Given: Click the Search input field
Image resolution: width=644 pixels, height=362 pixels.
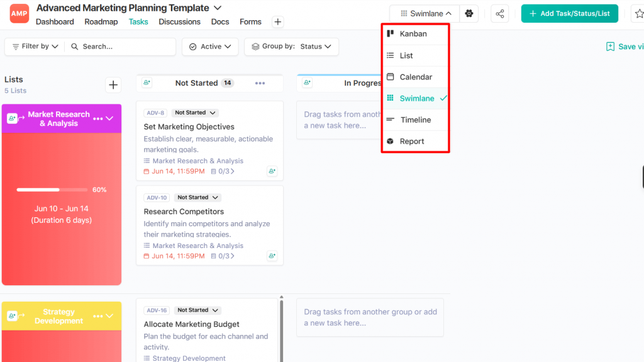Looking at the screenshot, I should point(121,47).
